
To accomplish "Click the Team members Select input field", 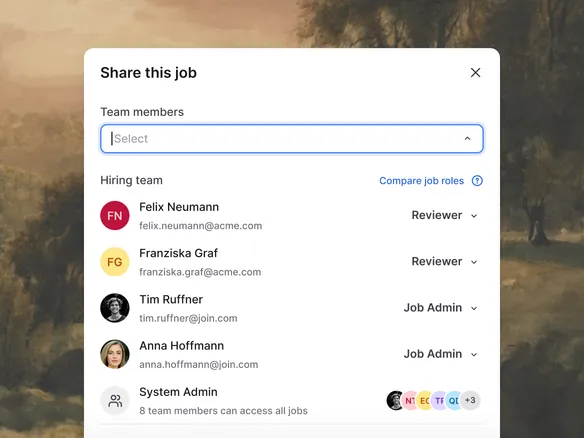I will pos(292,139).
